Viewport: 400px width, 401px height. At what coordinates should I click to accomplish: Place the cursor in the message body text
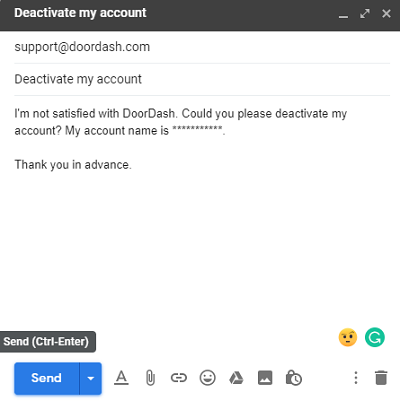pos(202,139)
